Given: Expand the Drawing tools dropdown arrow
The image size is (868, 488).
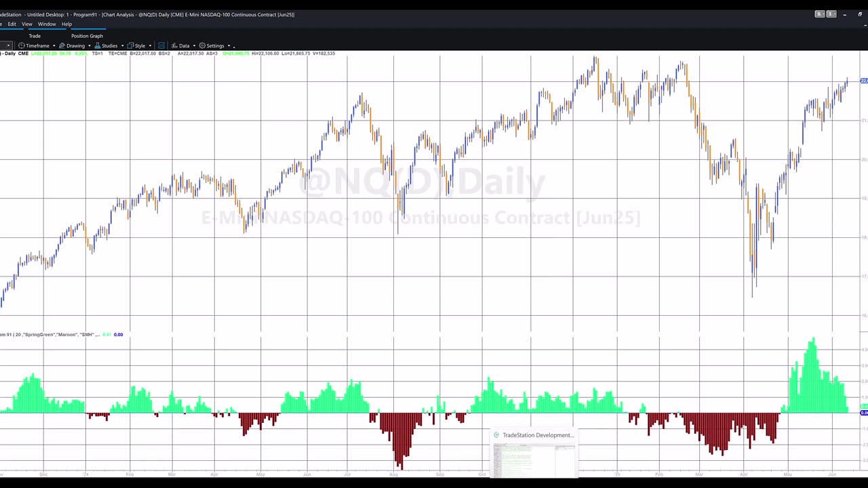Looking at the screenshot, I should point(89,46).
